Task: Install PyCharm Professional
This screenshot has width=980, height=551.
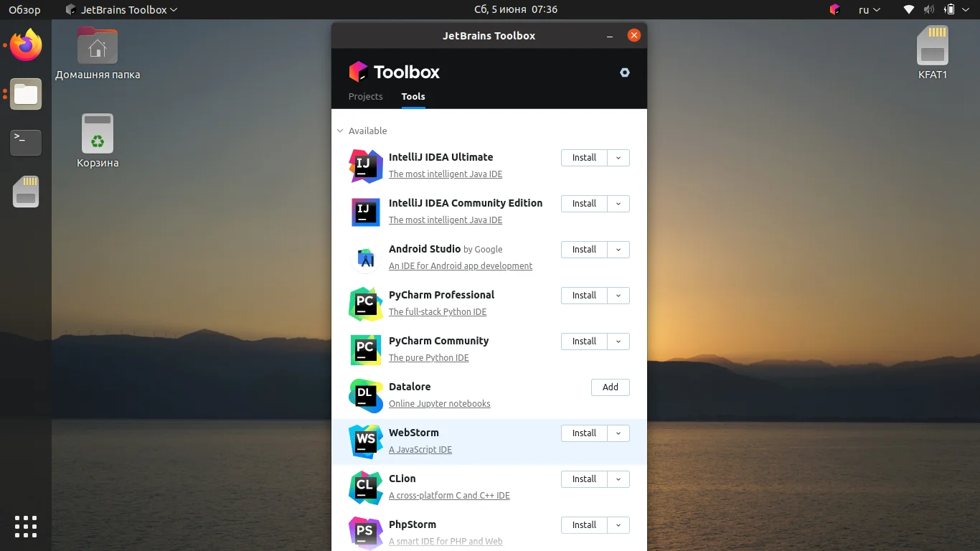Action: click(x=583, y=295)
